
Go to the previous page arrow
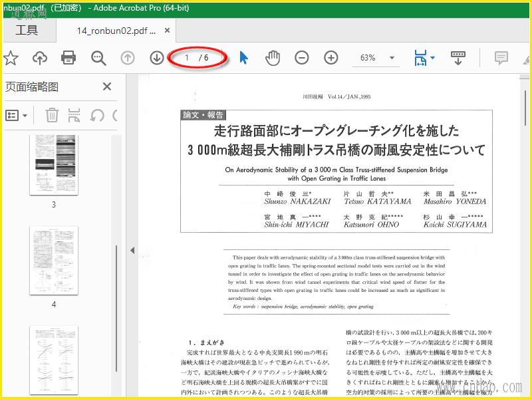[x=128, y=58]
